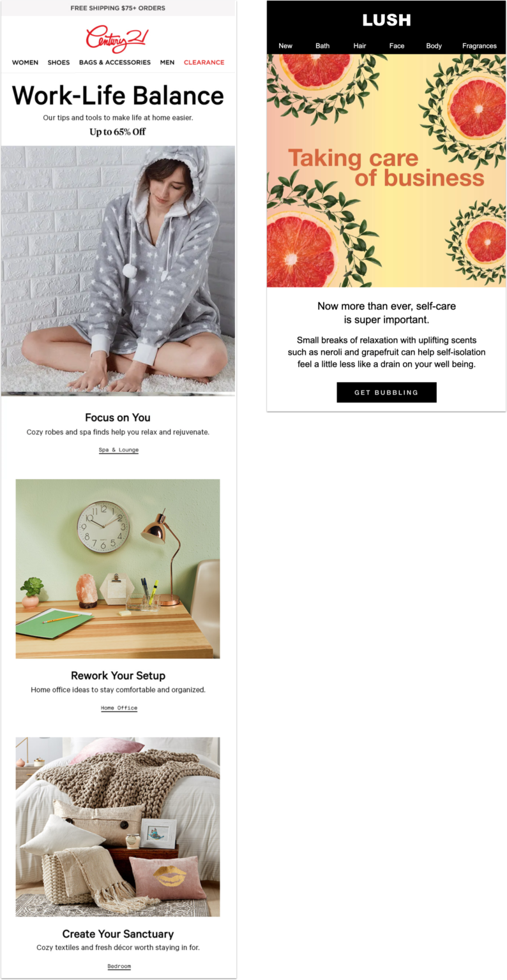
Task: Follow the Bedroom link
Action: 119,966
